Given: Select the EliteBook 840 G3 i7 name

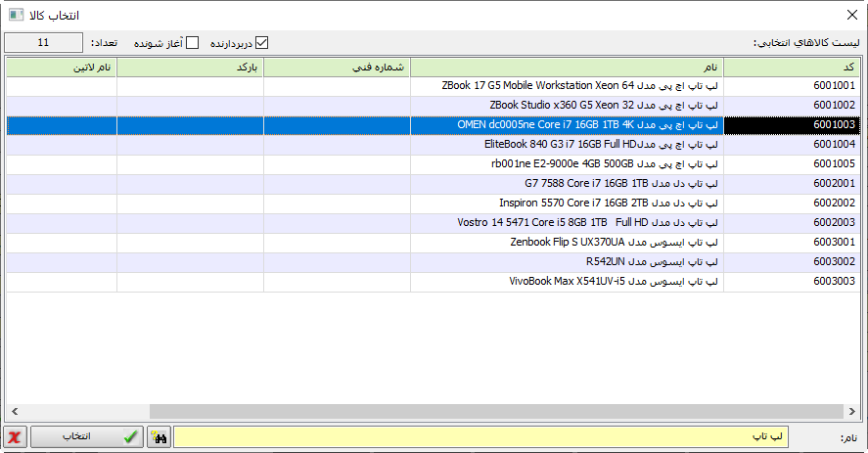Looking at the screenshot, I should tap(567, 145).
